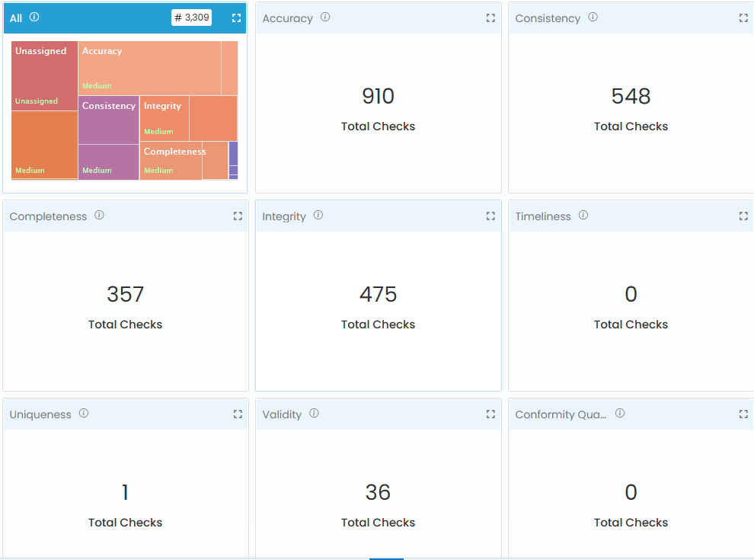
Task: Show info tooltip for Uniqueness card
Action: coord(84,414)
